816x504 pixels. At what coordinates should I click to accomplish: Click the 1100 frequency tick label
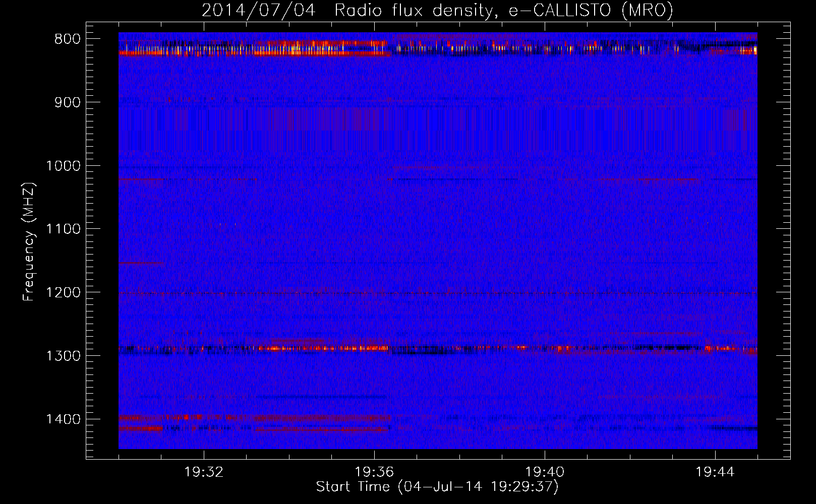click(64, 229)
